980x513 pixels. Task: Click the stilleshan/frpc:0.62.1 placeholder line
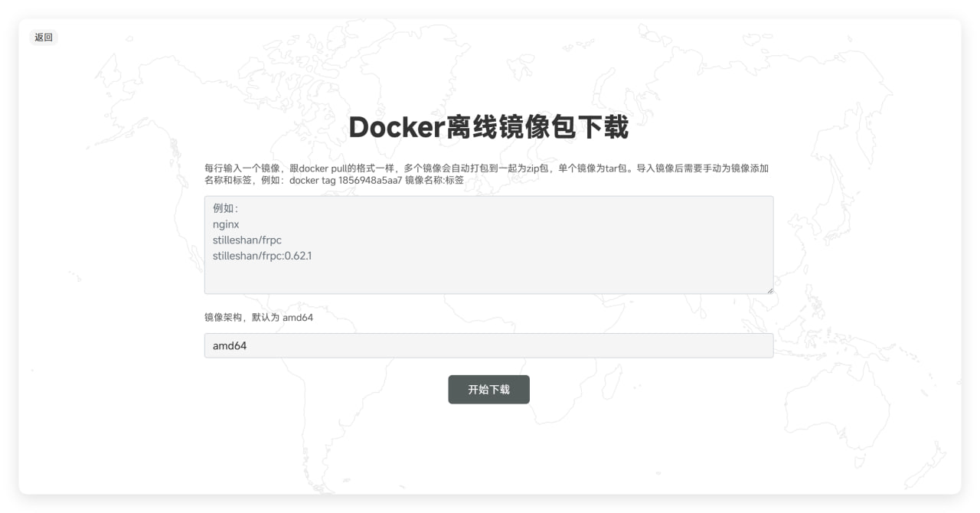(x=262, y=256)
